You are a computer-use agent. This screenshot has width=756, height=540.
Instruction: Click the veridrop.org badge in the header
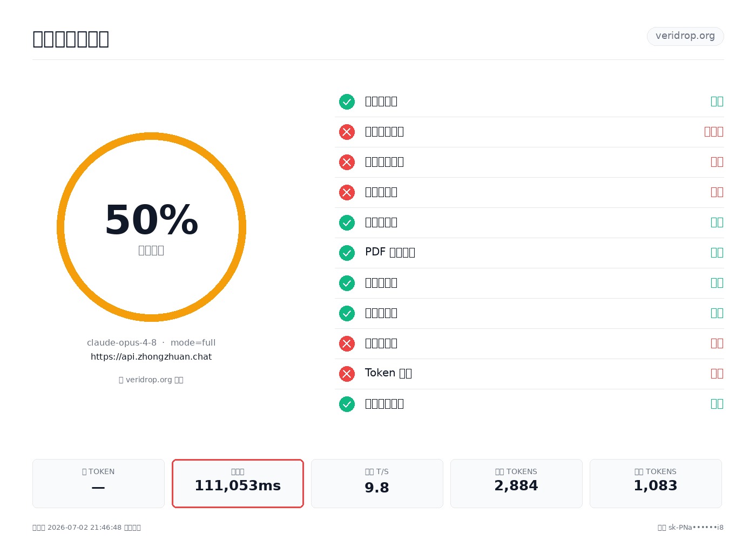pos(685,36)
